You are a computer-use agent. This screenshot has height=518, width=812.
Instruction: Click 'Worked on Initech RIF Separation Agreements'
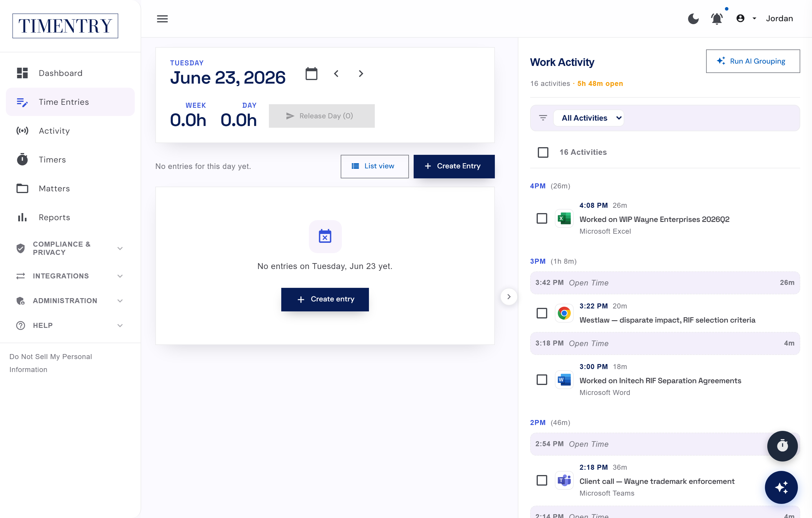(x=660, y=380)
